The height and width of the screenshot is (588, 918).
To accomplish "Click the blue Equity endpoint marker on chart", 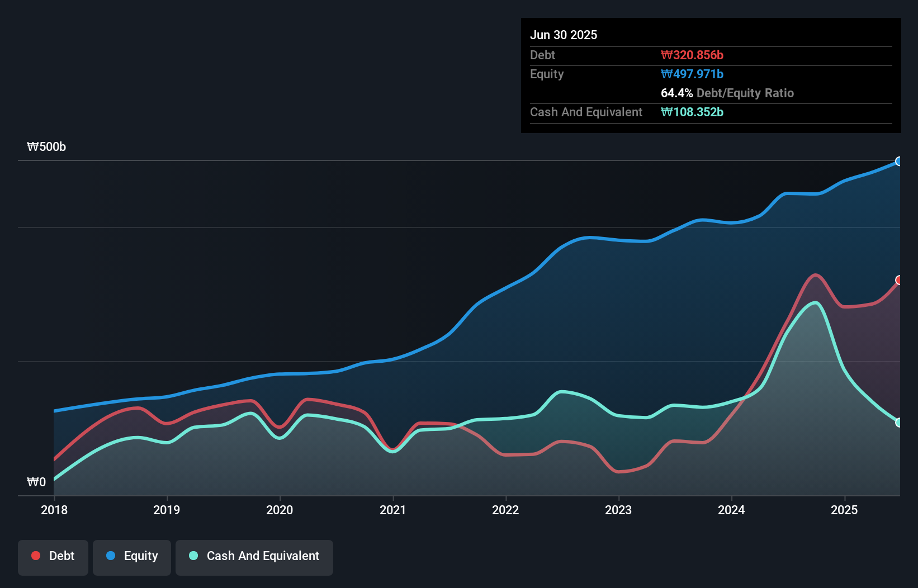I will (900, 162).
